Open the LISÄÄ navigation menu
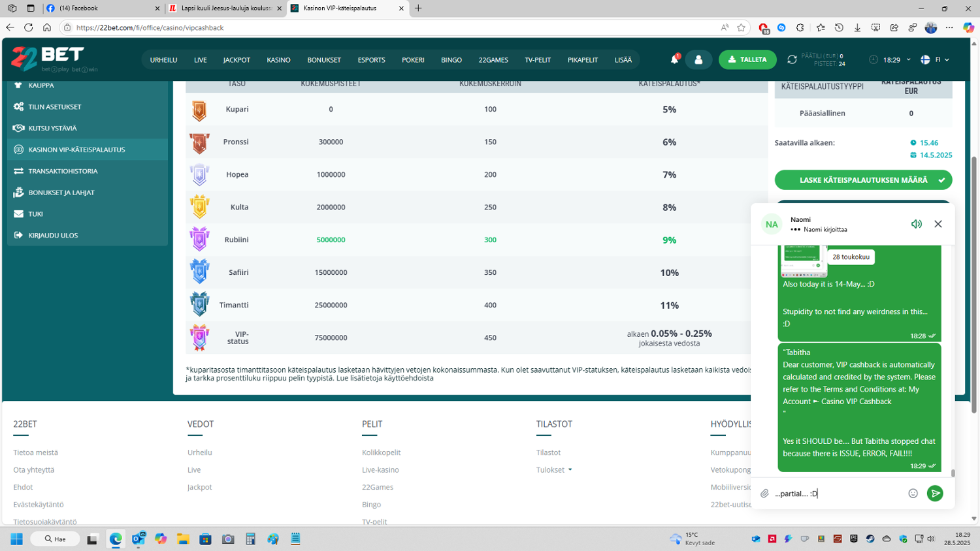 [x=623, y=60]
